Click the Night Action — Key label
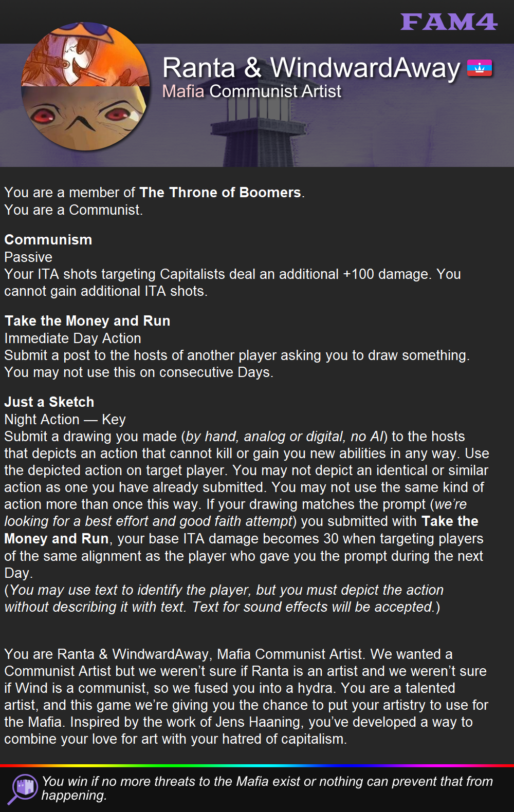Viewport: 514px width, 812px height. [65, 420]
